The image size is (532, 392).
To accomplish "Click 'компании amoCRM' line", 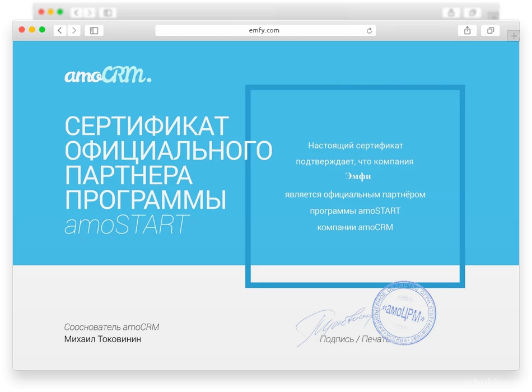I will pos(355,227).
